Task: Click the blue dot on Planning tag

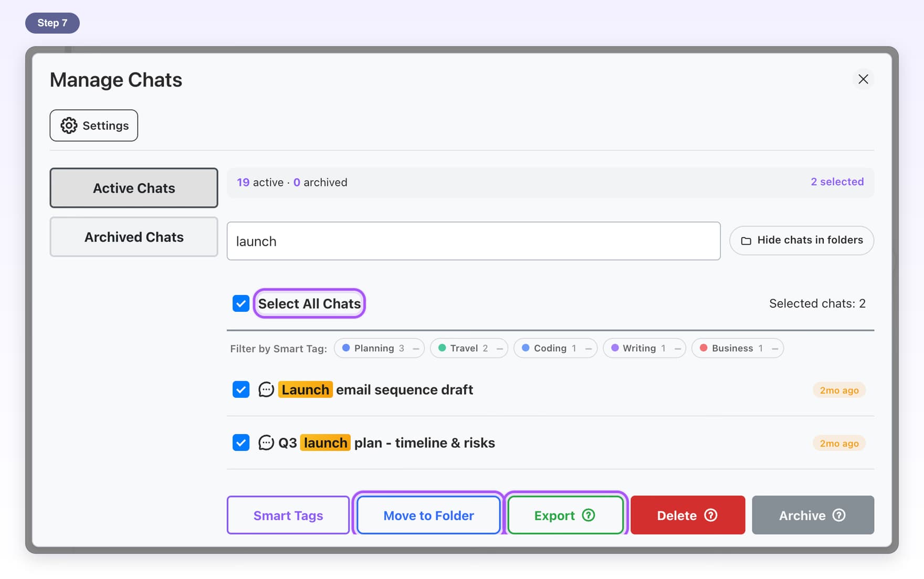Action: pyautogui.click(x=346, y=348)
